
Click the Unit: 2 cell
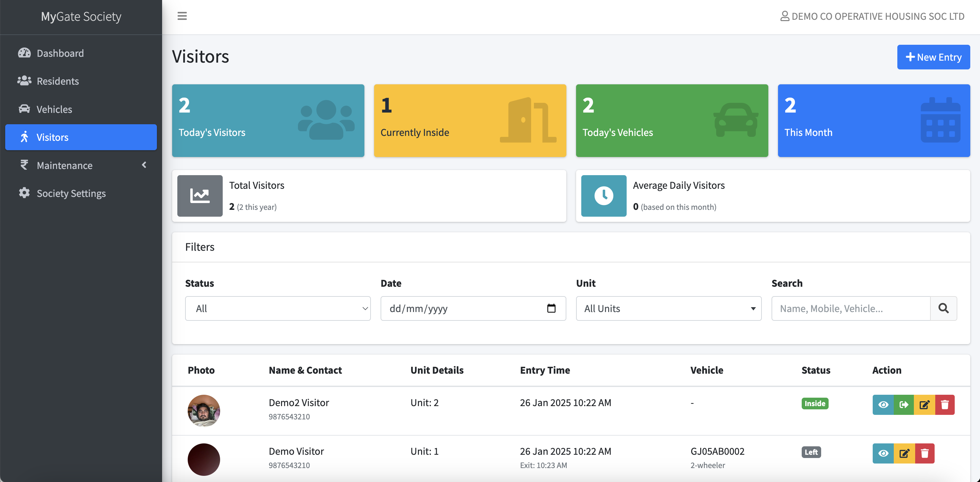click(x=424, y=402)
